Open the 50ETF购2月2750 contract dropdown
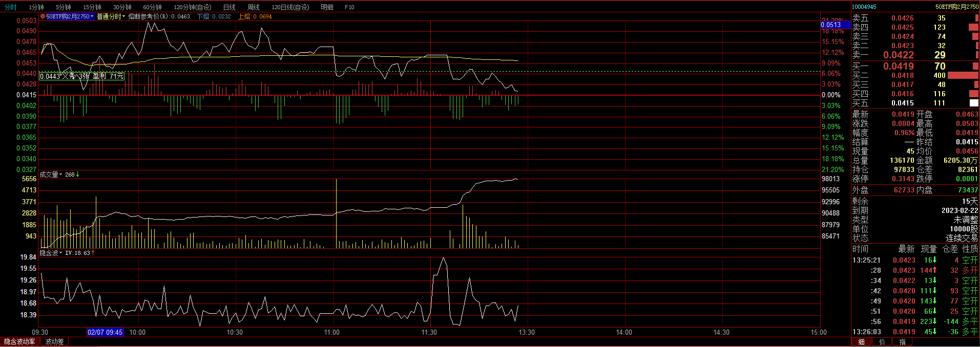Image resolution: width=980 pixels, height=347 pixels. (x=70, y=16)
